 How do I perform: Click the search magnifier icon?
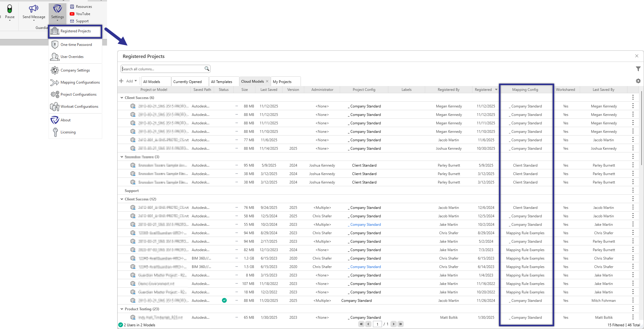(x=207, y=69)
